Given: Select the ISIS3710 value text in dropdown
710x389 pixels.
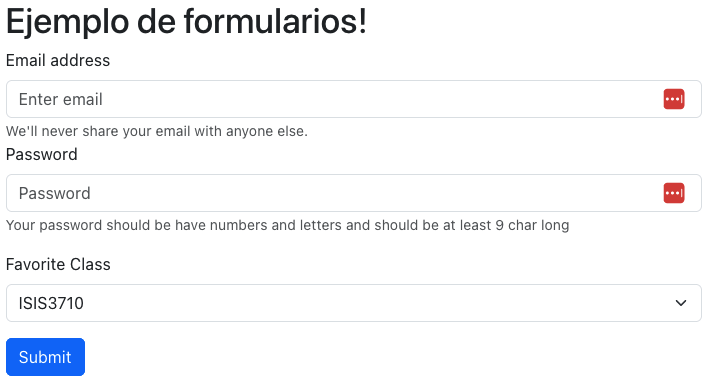Looking at the screenshot, I should tap(51, 303).
